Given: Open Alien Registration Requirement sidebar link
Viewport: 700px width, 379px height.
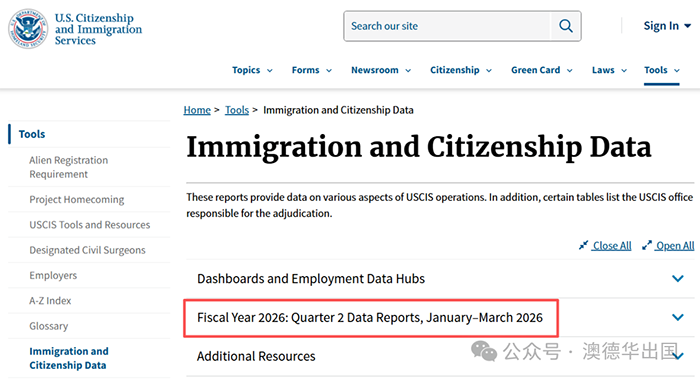Looking at the screenshot, I should pos(68,167).
